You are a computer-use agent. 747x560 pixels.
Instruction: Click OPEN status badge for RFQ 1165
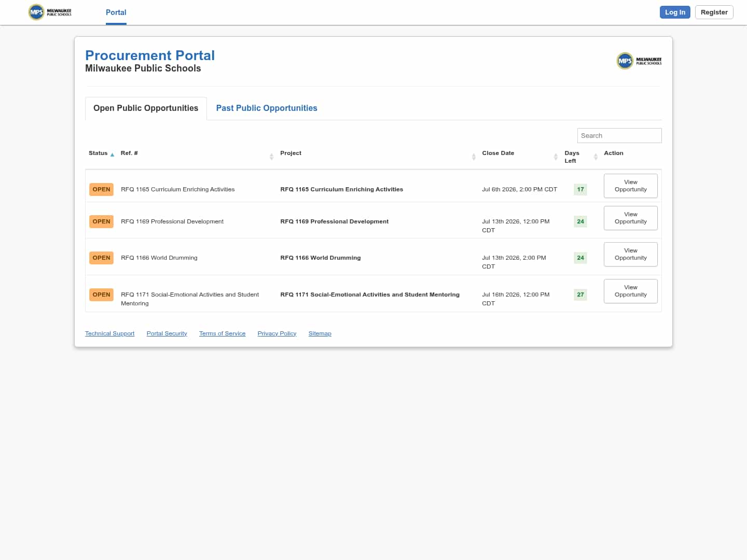pos(101,189)
